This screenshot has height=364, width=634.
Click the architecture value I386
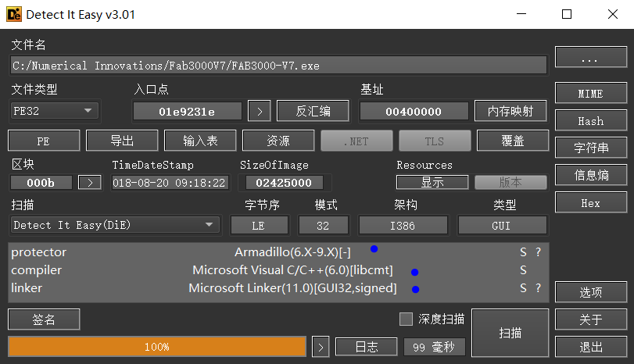point(403,226)
